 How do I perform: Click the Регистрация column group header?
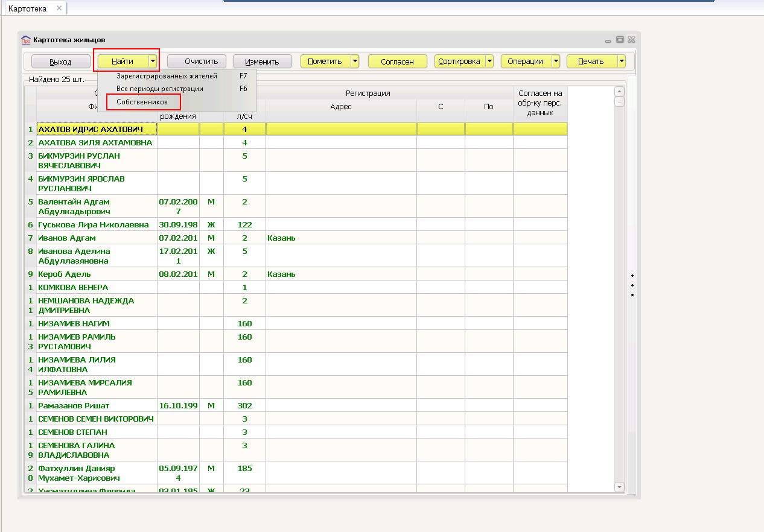coord(368,93)
